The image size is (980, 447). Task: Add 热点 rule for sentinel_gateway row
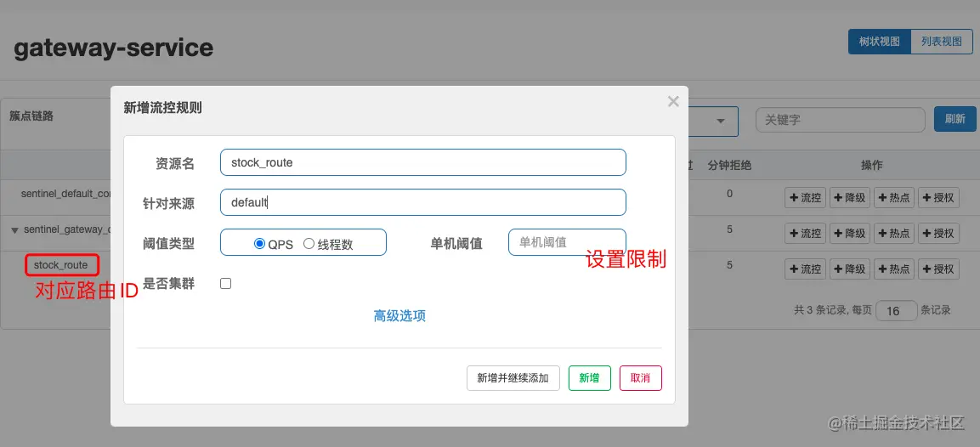click(x=894, y=233)
